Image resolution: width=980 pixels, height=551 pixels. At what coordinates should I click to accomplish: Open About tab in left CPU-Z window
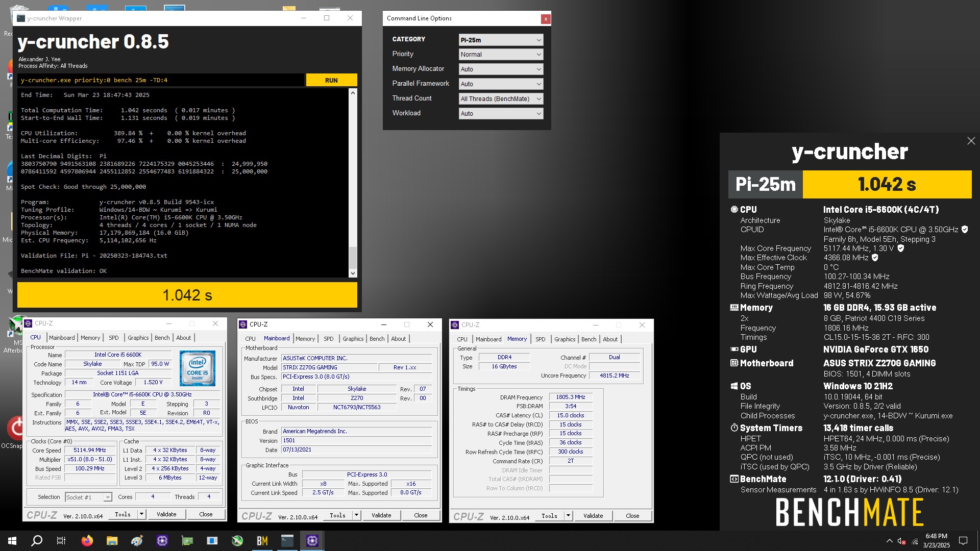click(184, 338)
